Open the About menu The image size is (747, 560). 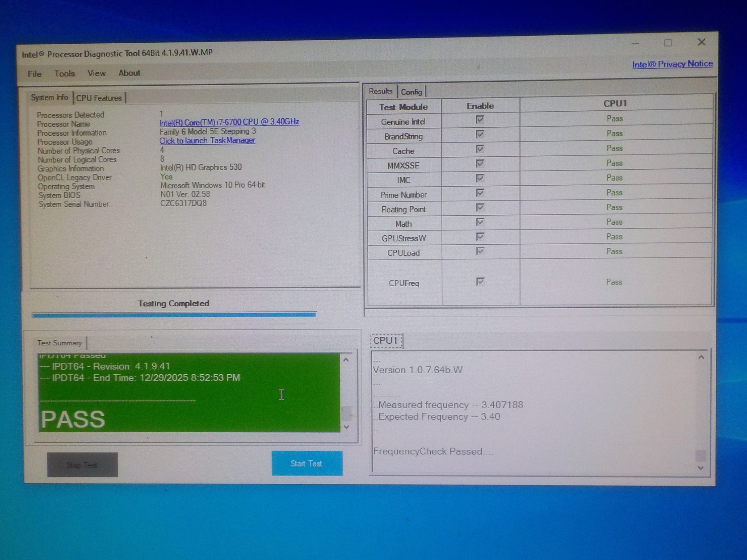pos(130,73)
